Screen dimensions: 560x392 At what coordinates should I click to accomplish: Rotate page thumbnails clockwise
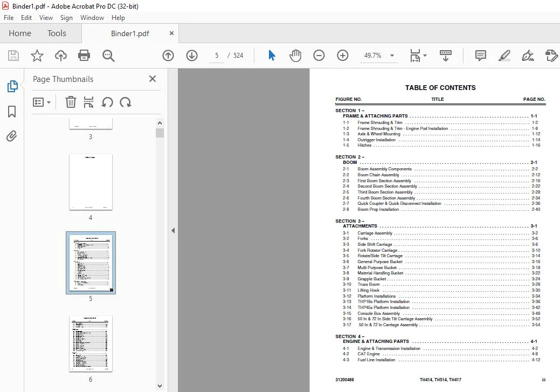(x=126, y=102)
